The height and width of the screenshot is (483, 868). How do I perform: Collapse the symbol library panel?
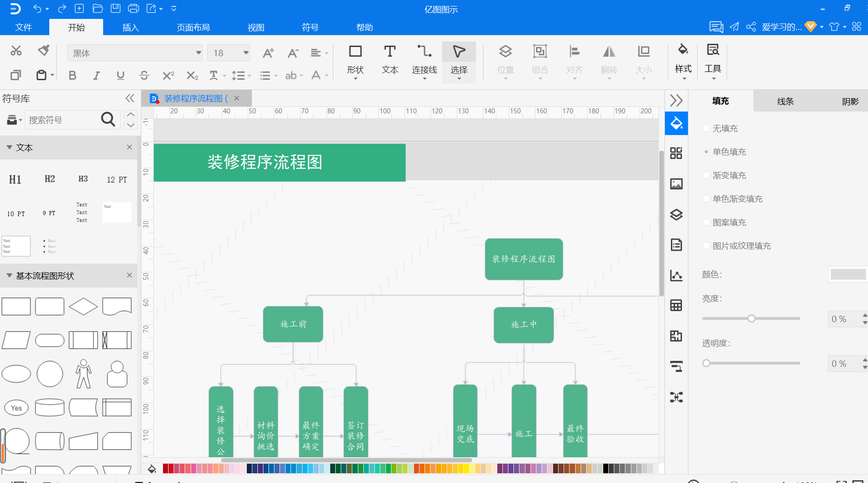coord(130,98)
